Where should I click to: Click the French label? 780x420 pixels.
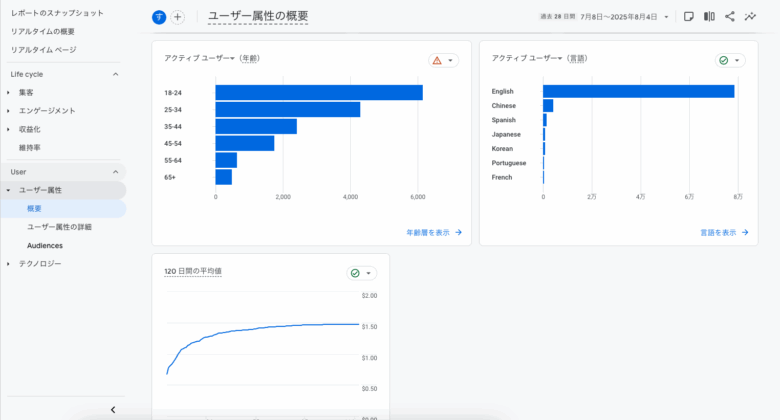point(501,177)
